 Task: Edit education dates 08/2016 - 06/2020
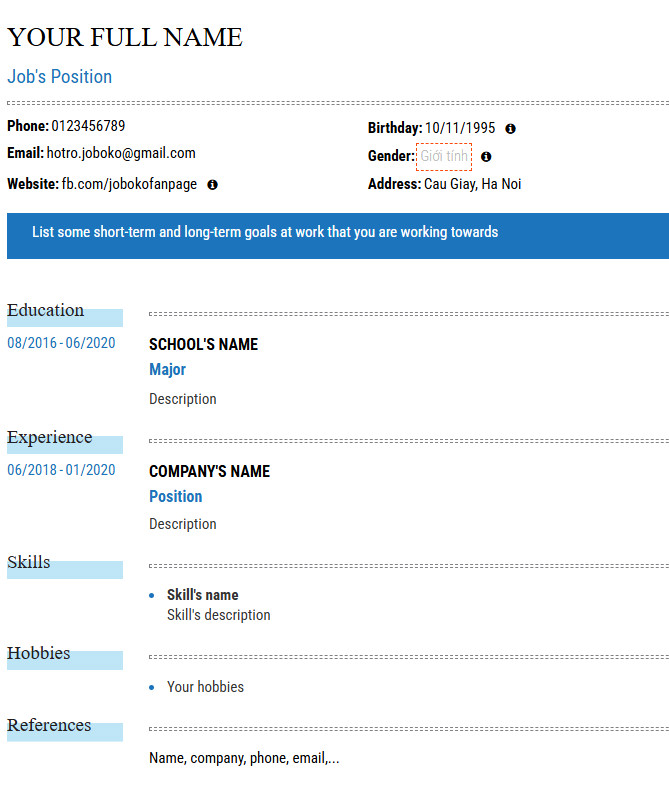click(x=61, y=343)
